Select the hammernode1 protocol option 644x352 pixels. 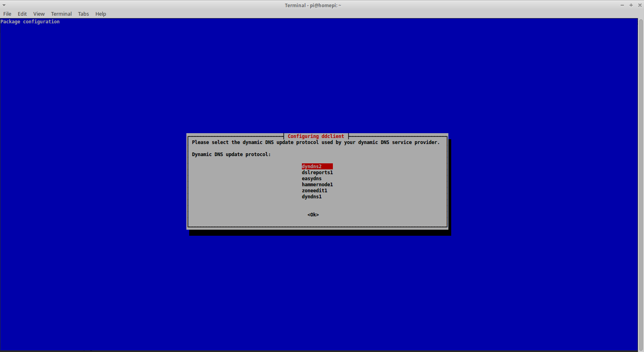click(317, 185)
